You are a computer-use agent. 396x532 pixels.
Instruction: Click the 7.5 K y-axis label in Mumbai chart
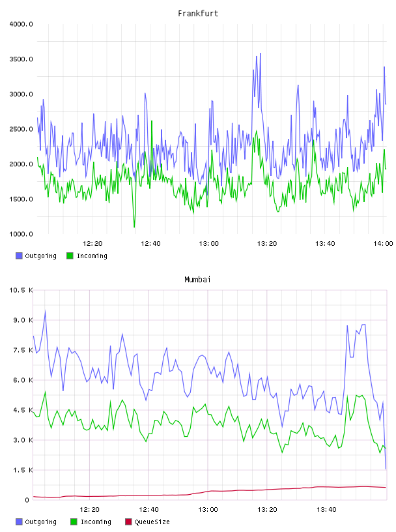23,350
